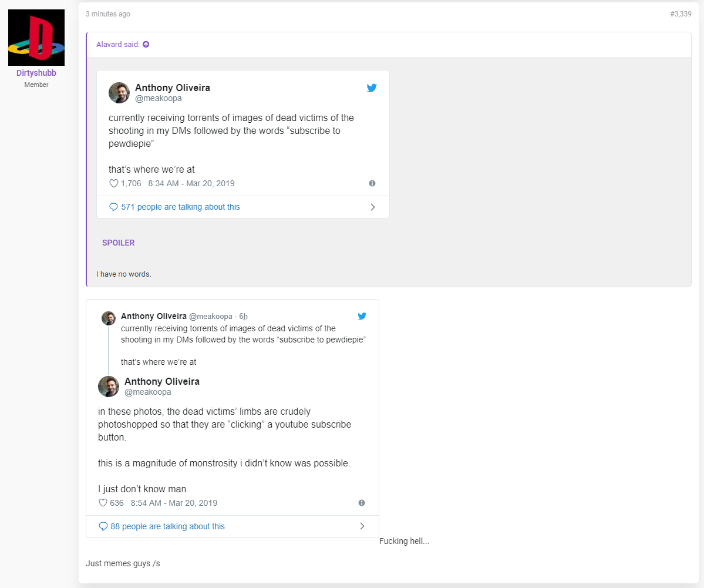
Task: Click the 'I have no words.' quoted text
Action: [x=123, y=274]
